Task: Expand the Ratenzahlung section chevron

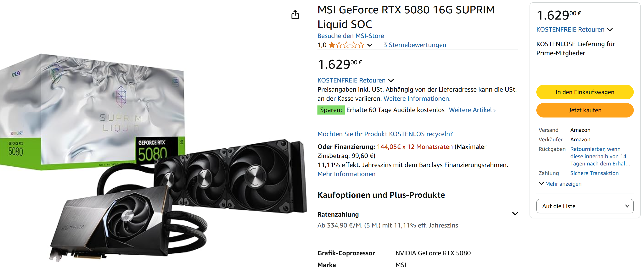Action: click(515, 214)
